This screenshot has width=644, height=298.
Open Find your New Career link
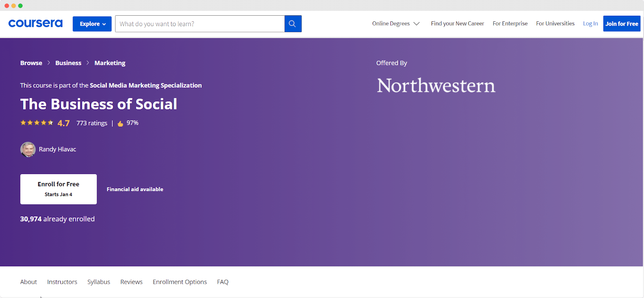coord(457,23)
